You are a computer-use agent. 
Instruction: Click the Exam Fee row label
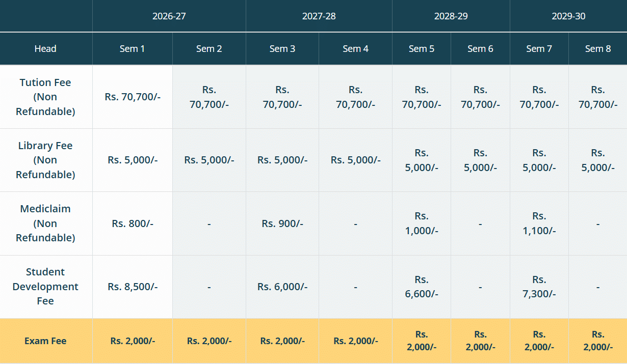pyautogui.click(x=45, y=341)
